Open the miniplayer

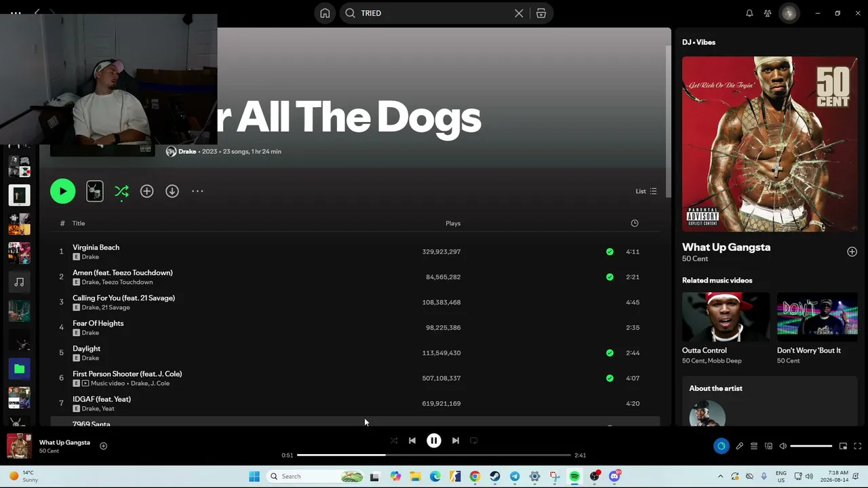coord(843,446)
